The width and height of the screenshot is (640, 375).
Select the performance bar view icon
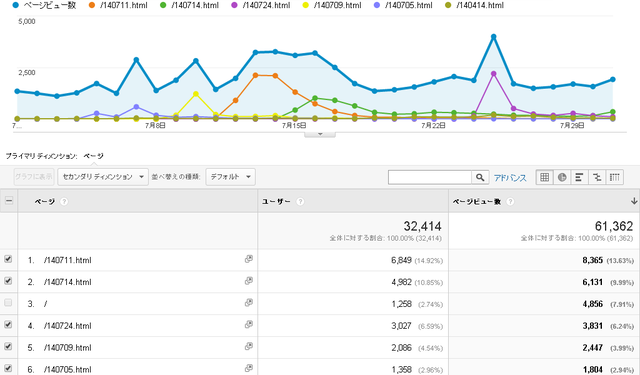tap(579, 177)
